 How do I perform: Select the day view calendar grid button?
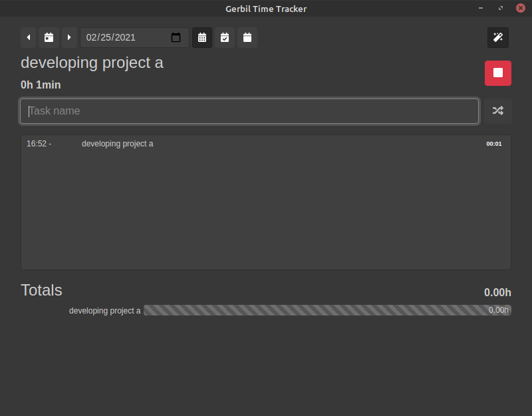pyautogui.click(x=202, y=37)
